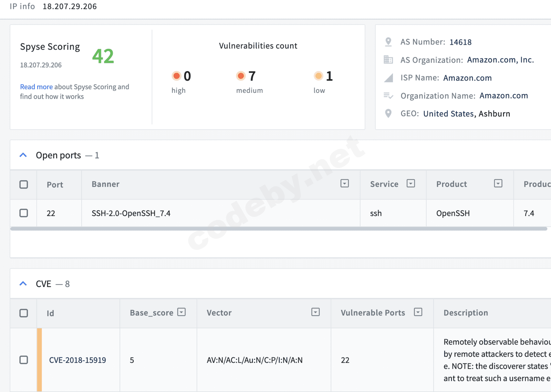Click the Open ports table horizontal scrollbar

(x=279, y=229)
